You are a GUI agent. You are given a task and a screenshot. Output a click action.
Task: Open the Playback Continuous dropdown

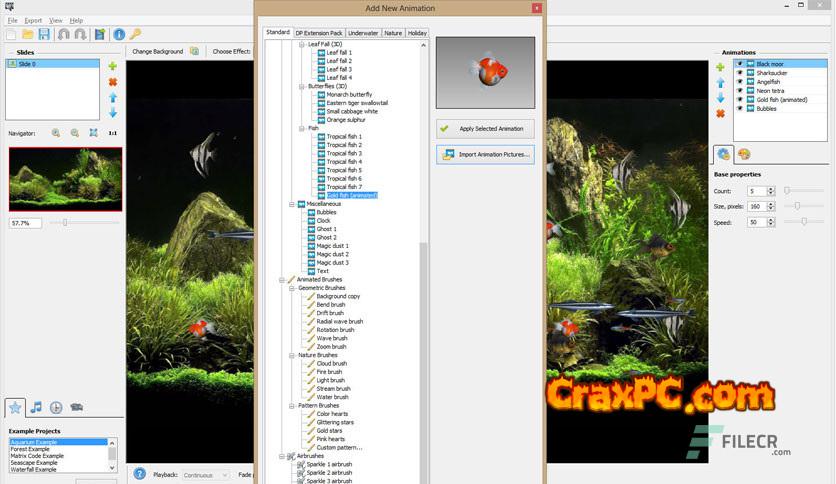[205, 475]
